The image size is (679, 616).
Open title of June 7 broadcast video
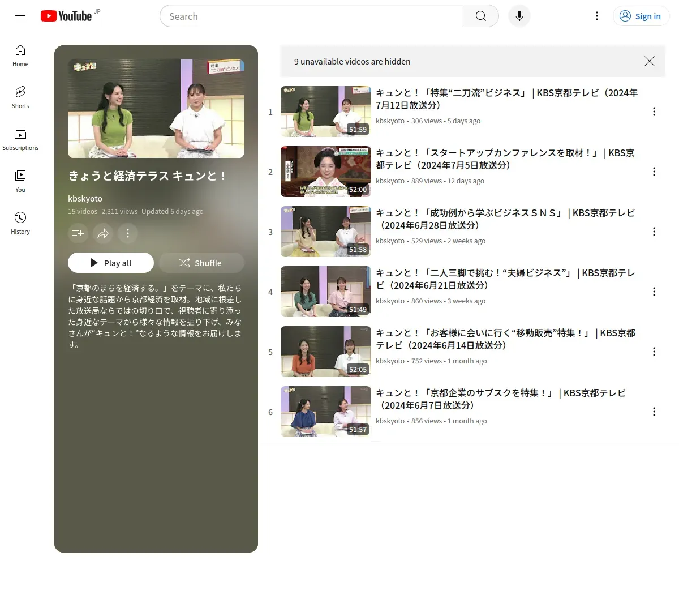[501, 399]
